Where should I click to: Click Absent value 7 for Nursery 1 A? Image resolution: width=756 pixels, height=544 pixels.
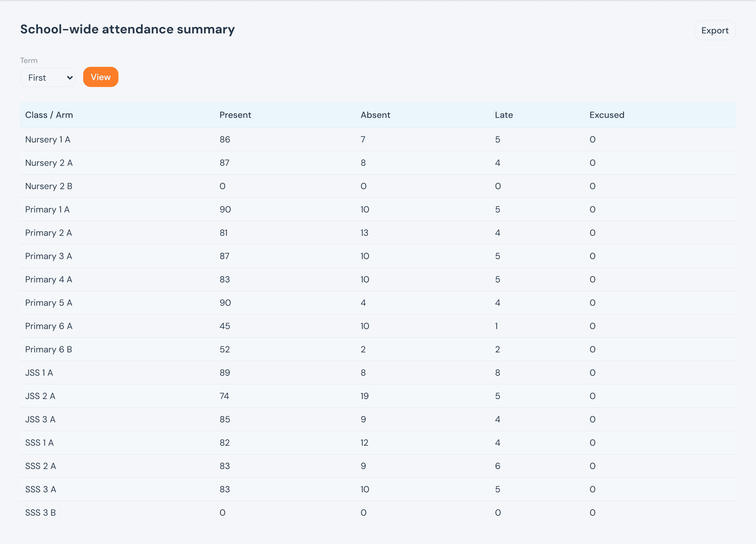(363, 139)
